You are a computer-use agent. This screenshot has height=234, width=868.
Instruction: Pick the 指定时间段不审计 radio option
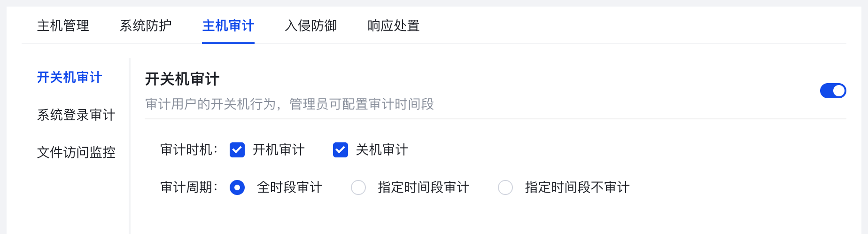505,187
